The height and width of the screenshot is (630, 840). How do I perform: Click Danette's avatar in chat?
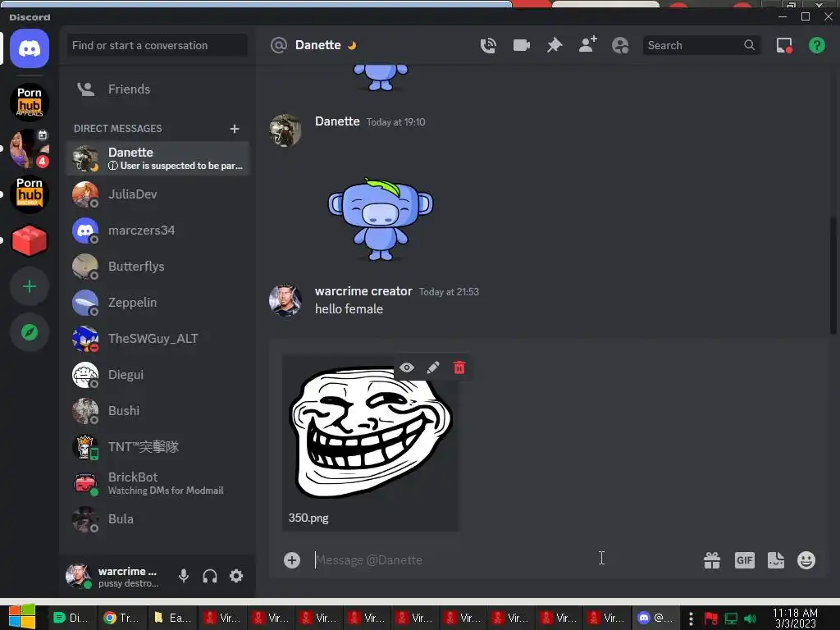[285, 130]
